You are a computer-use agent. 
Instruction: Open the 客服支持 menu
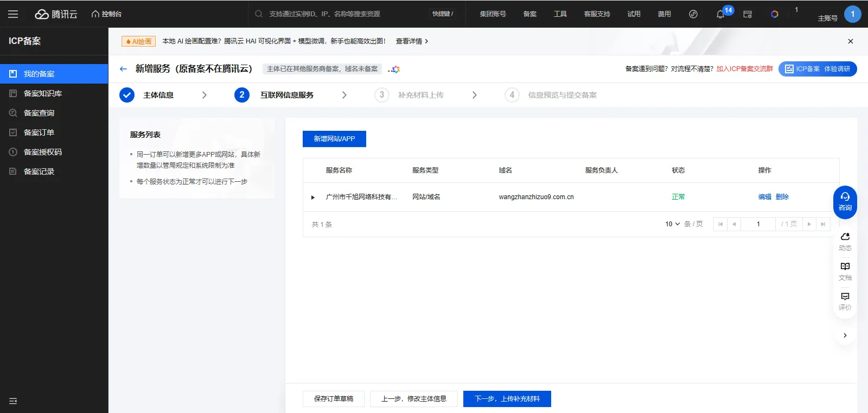click(597, 14)
